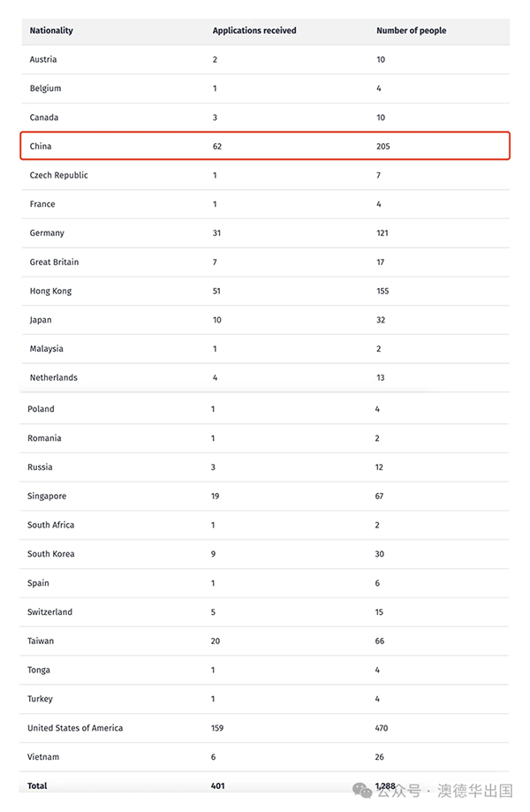530x812 pixels.
Task: Select the Vietnam row label
Action: 43,757
